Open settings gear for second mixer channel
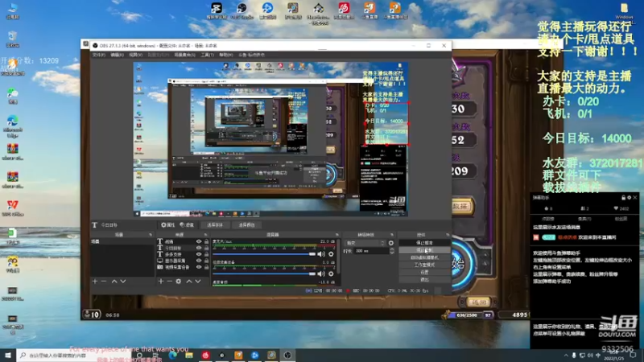 [x=331, y=274]
